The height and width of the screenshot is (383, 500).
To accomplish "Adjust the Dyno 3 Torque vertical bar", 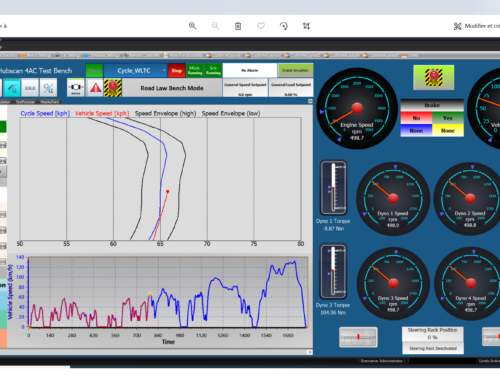I will click(333, 271).
